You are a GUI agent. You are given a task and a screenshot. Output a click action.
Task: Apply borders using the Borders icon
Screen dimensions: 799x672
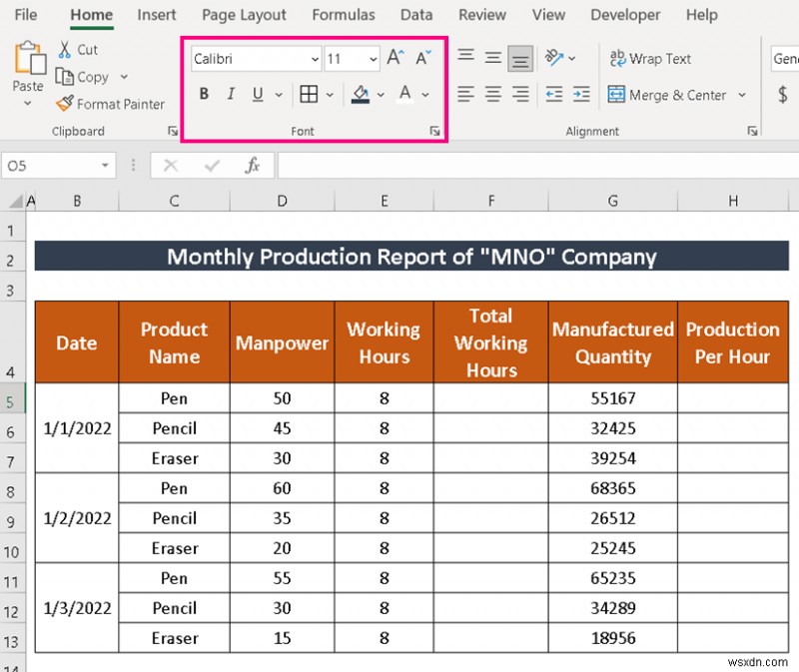pos(311,94)
